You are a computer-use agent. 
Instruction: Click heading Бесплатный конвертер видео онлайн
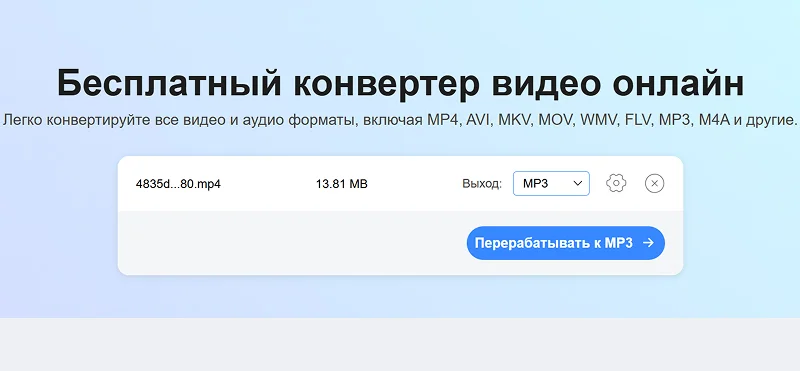point(400,84)
